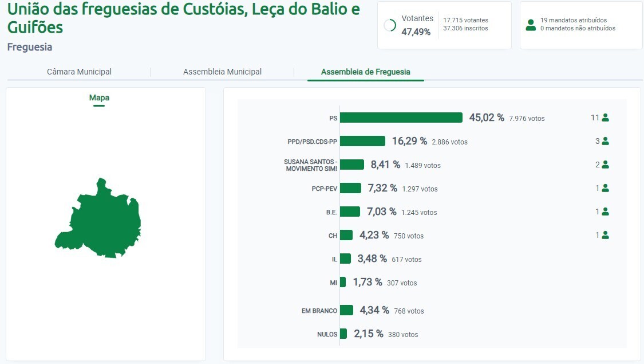Image resolution: width=644 pixels, height=364 pixels.
Task: Click the mandate icon next to SUSANA SANTOS row
Action: pyautogui.click(x=605, y=164)
